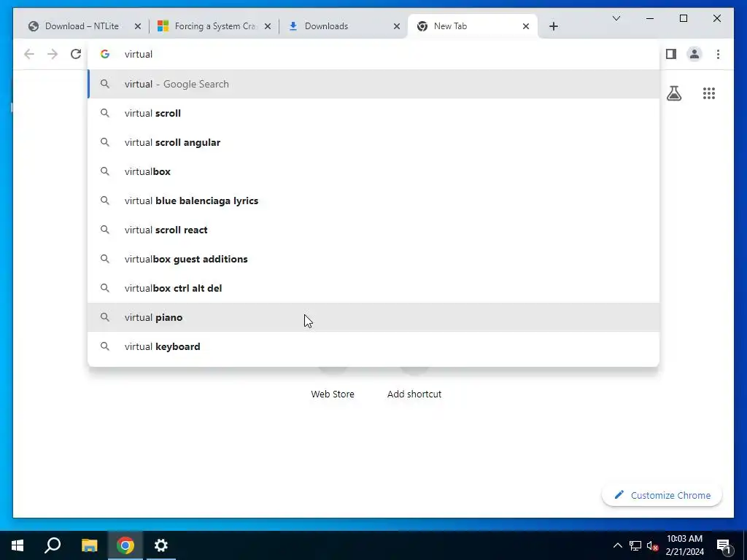Viewport: 747px width, 560px height.
Task: Close the Download – NTLite tab
Action: (138, 26)
